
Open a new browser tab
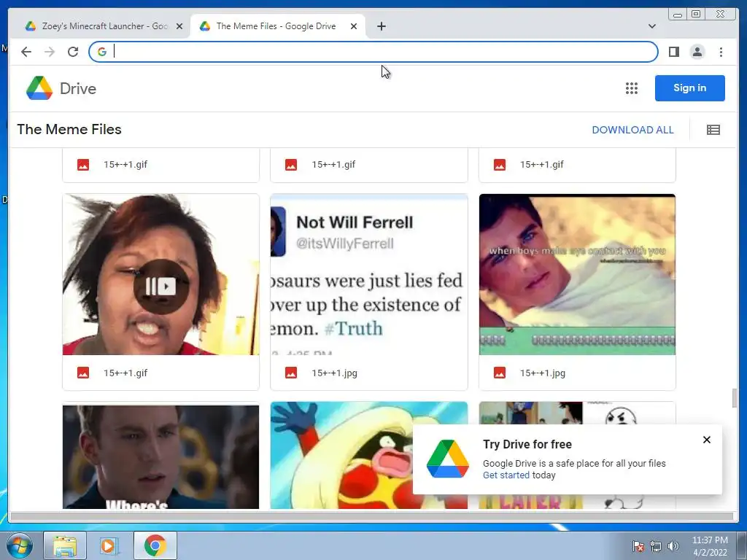tap(381, 26)
